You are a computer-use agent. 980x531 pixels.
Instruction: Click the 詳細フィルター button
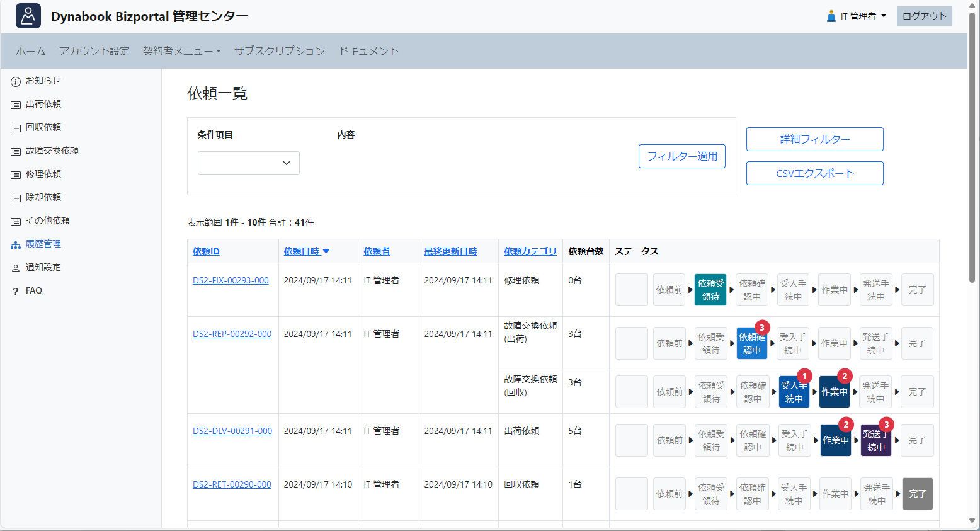815,139
